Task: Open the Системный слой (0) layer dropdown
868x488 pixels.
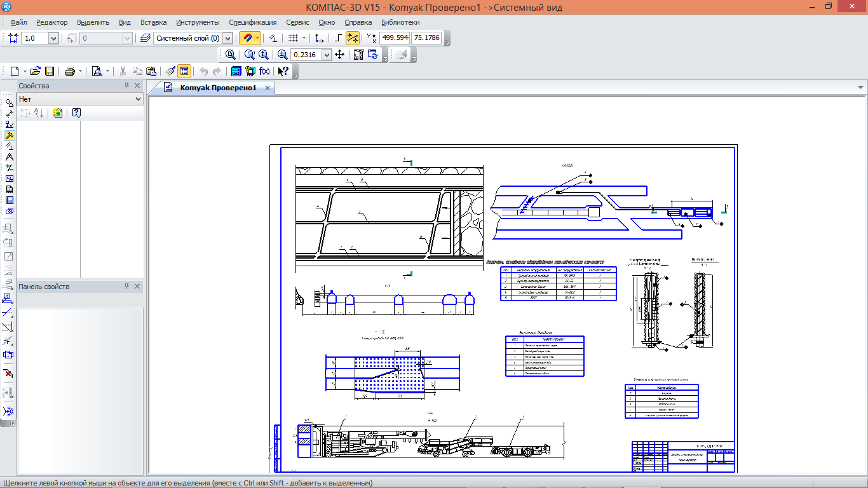Action: (x=227, y=38)
